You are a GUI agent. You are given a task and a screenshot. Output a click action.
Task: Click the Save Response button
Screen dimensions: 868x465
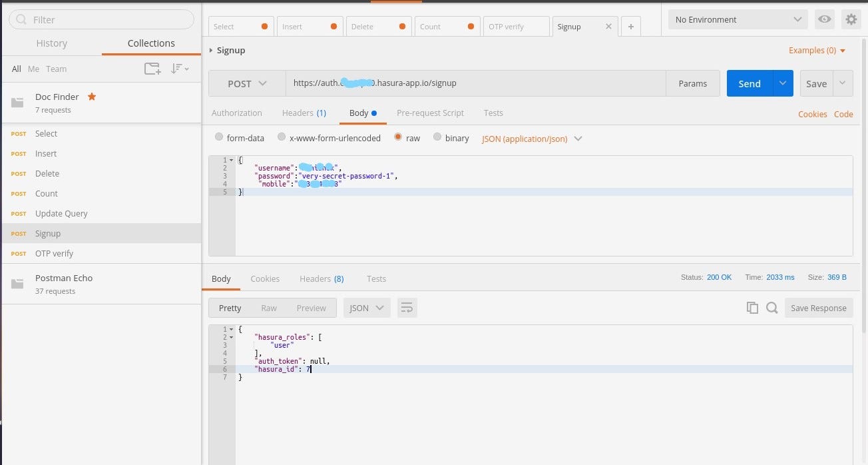(819, 308)
